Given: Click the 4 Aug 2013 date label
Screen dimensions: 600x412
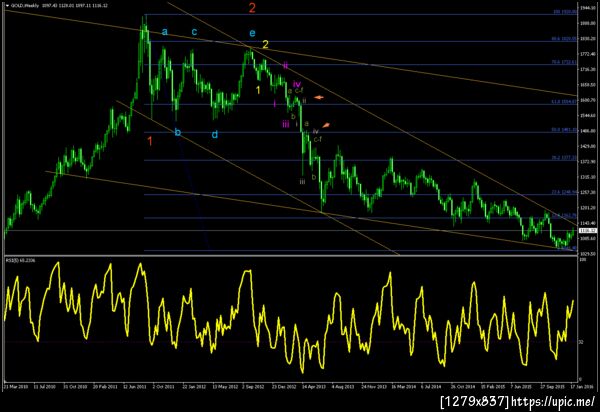Looking at the screenshot, I should click(x=343, y=387).
